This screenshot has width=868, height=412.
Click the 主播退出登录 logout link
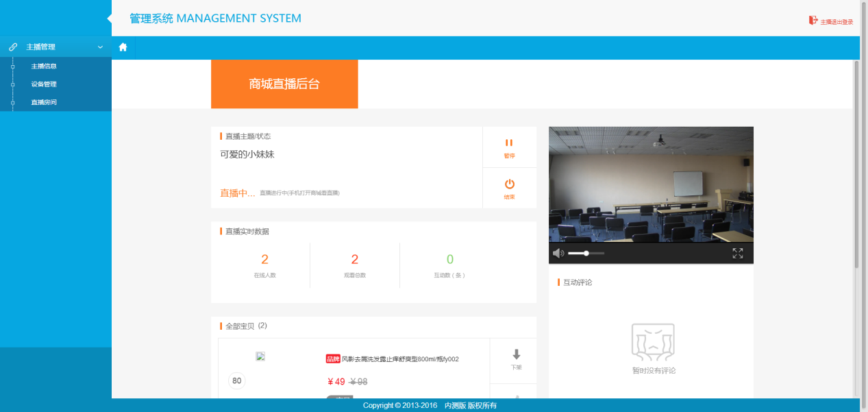(837, 22)
